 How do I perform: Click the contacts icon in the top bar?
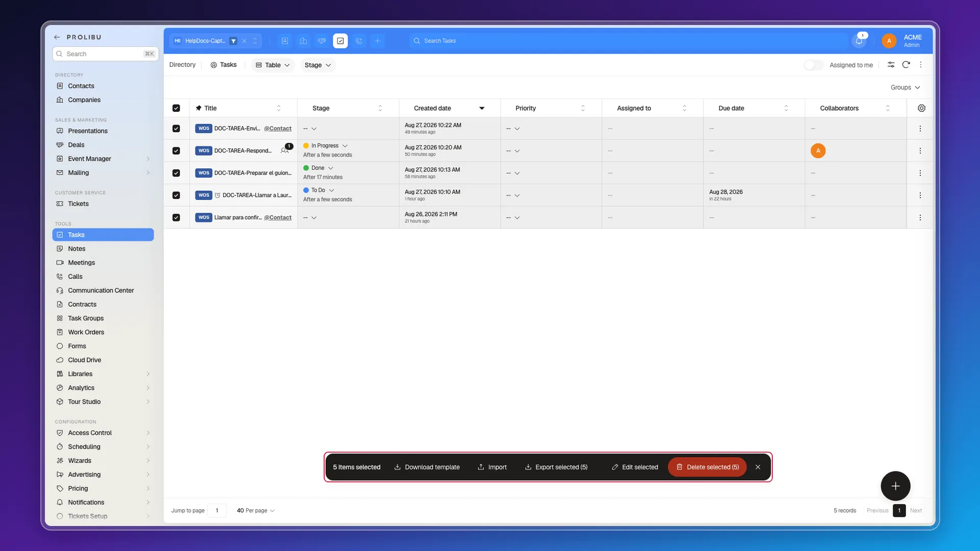click(285, 41)
